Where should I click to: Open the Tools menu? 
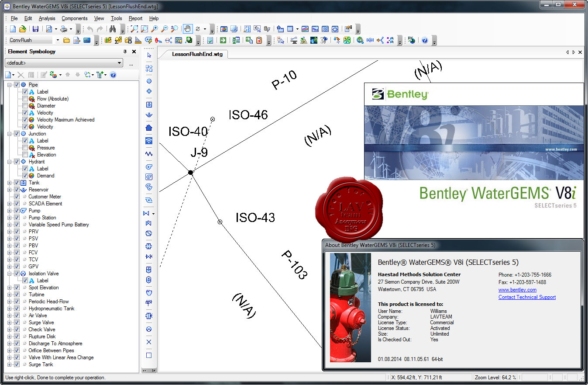point(116,18)
